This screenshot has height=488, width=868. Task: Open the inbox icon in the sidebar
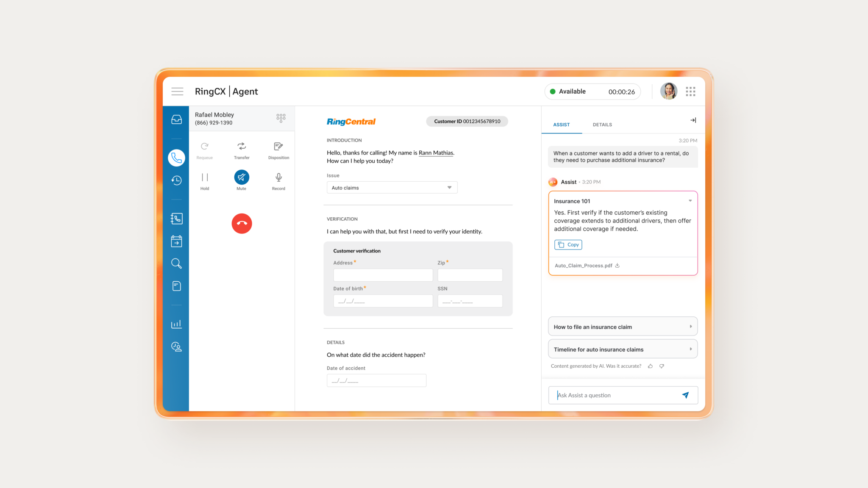click(176, 119)
